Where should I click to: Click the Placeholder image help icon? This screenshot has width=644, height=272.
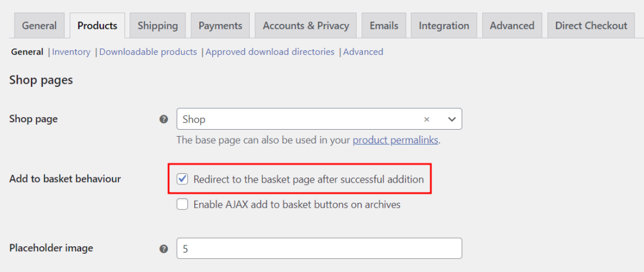click(164, 249)
